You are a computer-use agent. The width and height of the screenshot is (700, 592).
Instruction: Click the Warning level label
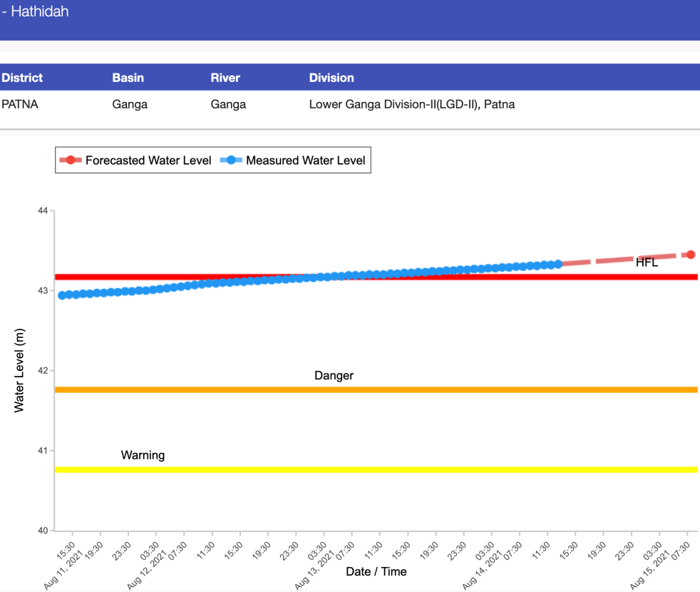pyautogui.click(x=143, y=455)
